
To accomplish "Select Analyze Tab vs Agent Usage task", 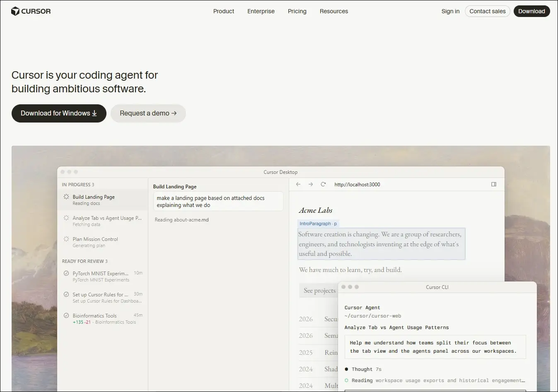I will coord(102,221).
